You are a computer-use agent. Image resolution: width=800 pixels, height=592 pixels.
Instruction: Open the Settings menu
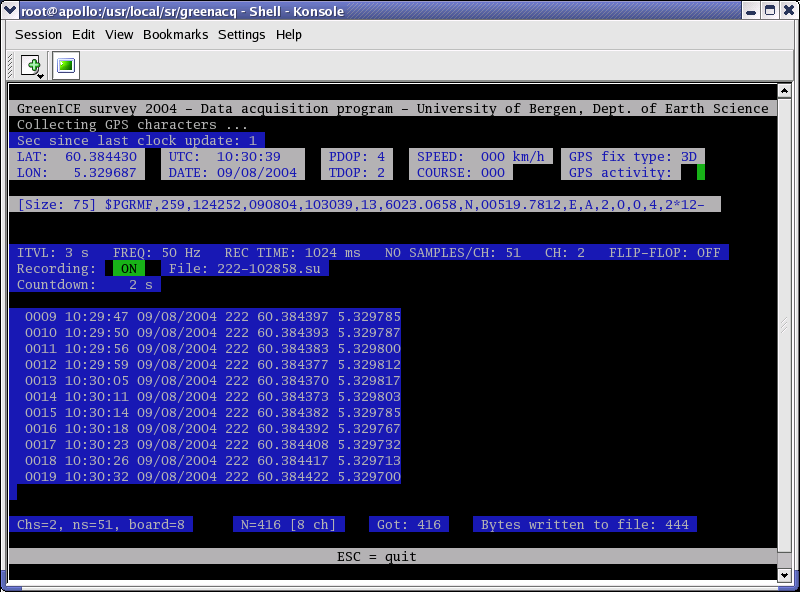point(241,34)
